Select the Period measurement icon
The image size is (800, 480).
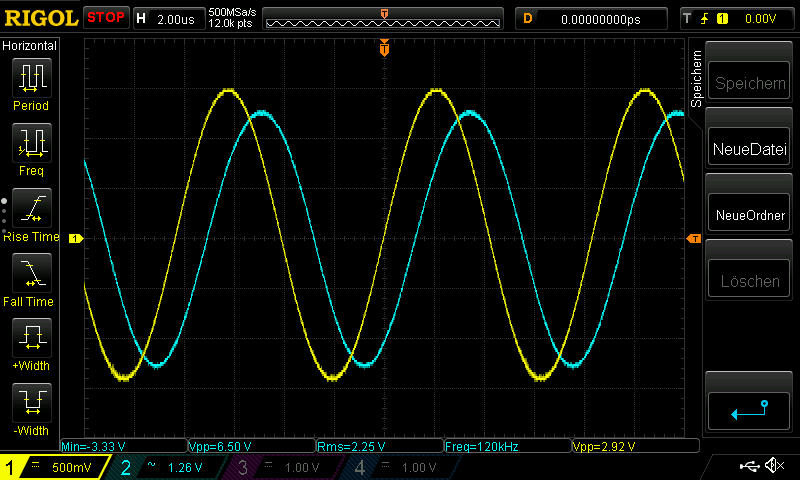point(32,78)
